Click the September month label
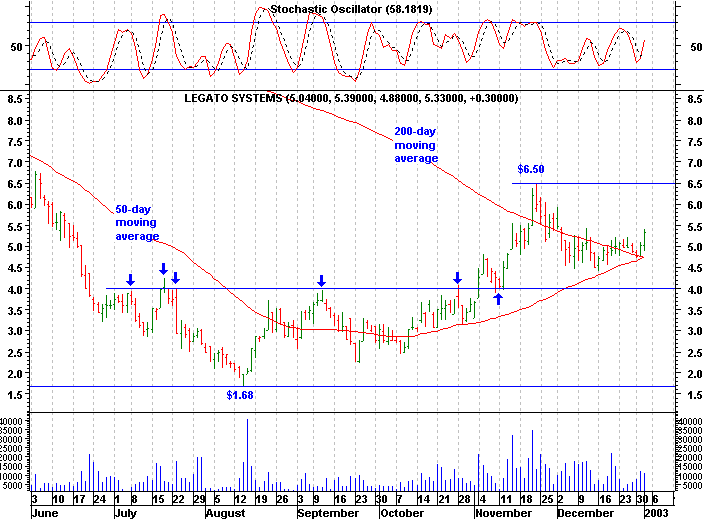The width and height of the screenshot is (705, 519). tap(328, 513)
